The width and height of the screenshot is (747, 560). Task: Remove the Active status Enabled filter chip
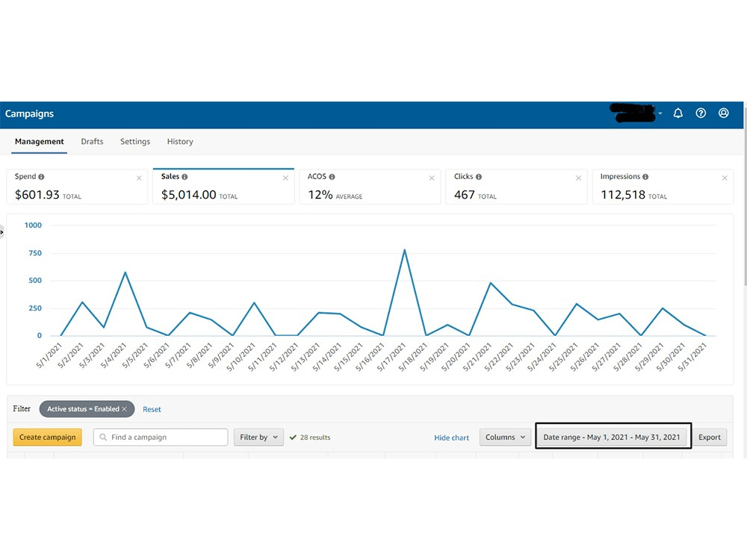[x=124, y=409]
